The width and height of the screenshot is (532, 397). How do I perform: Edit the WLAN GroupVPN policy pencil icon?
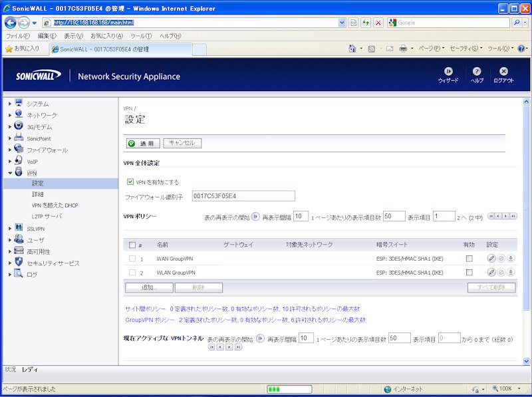click(491, 272)
